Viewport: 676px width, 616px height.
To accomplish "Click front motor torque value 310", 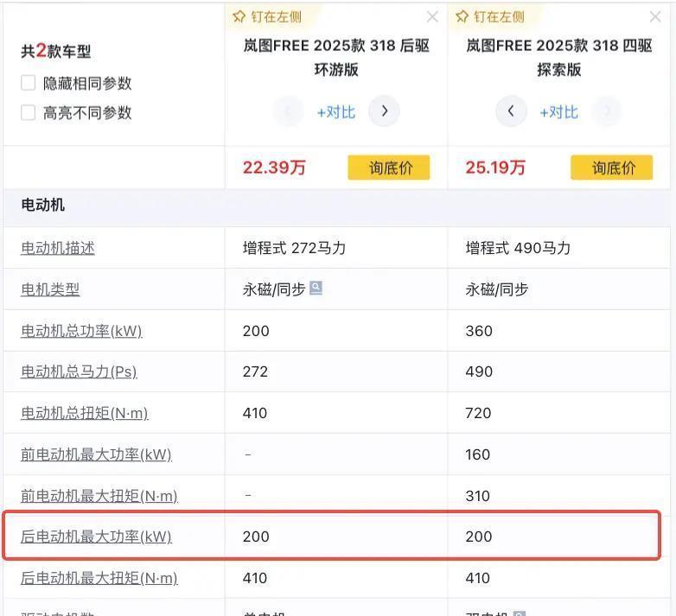I will pos(478,496).
